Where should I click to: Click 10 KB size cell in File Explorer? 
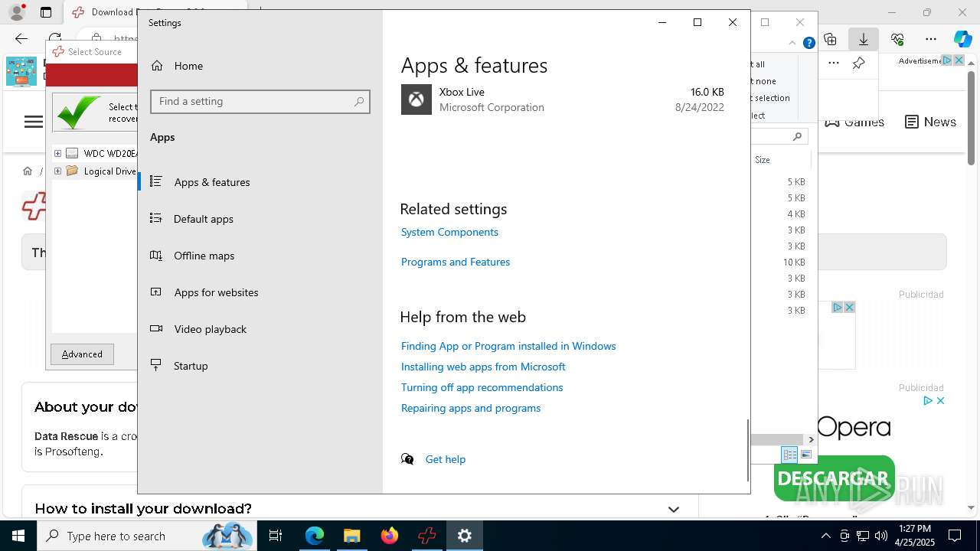tap(794, 262)
